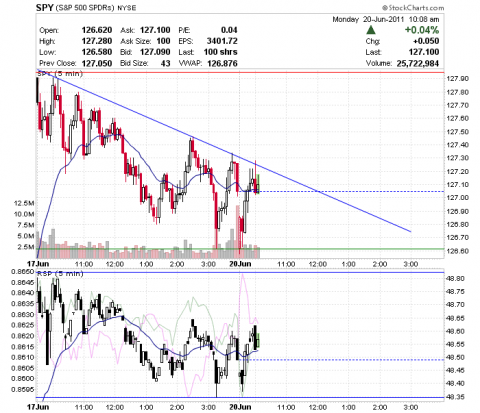Image resolution: width=480 pixels, height=413 pixels.
Task: Click the 0.8630 ratio axis label
Action: pyautogui.click(x=22, y=314)
